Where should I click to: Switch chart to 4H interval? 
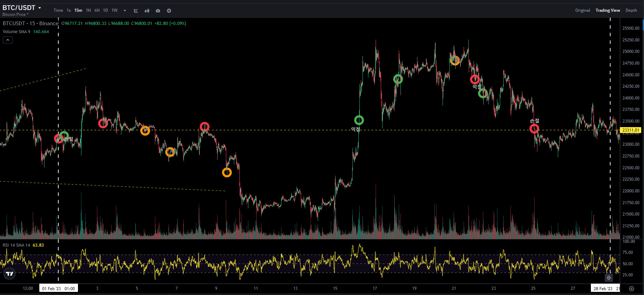click(x=97, y=10)
